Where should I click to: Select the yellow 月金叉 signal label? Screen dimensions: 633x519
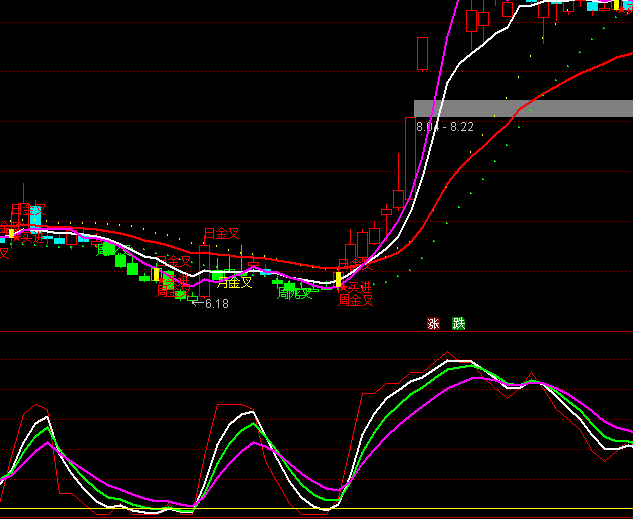[x=235, y=283]
